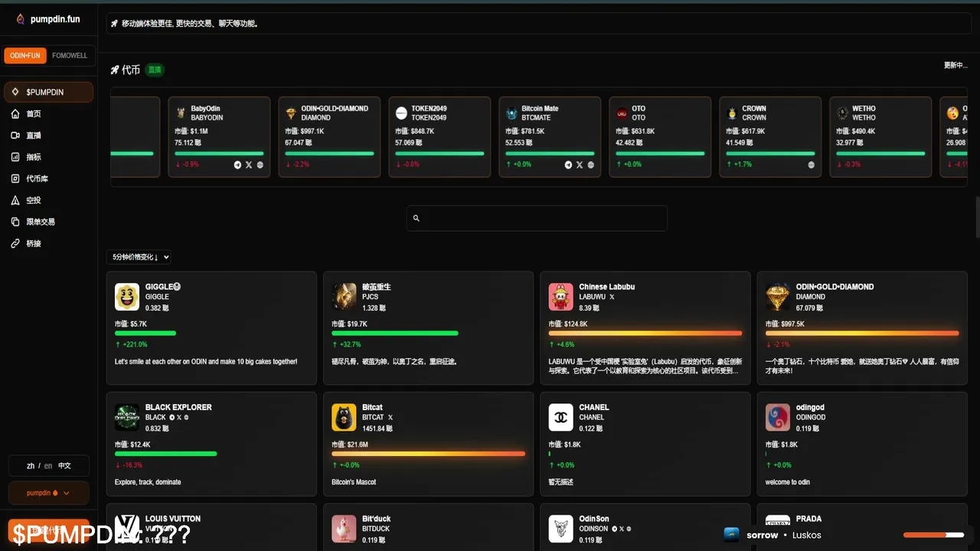The image size is (980, 551).
Task: Open the $PUMPDIN sidebar item
Action: pyautogui.click(x=49, y=92)
